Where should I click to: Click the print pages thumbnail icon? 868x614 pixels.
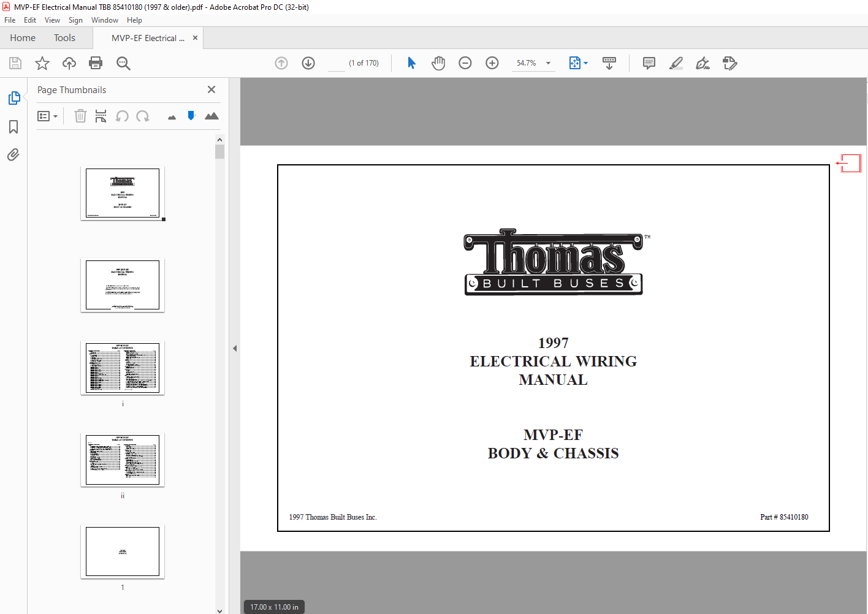tap(101, 116)
